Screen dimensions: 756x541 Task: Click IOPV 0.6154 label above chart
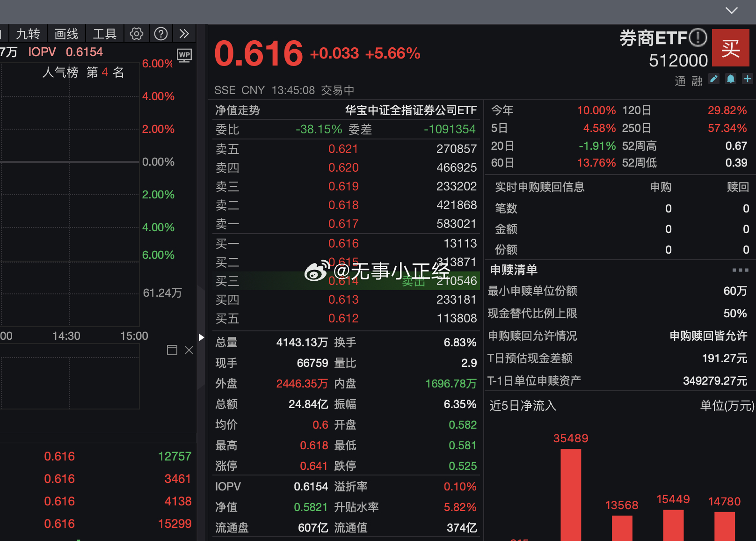[x=65, y=52]
